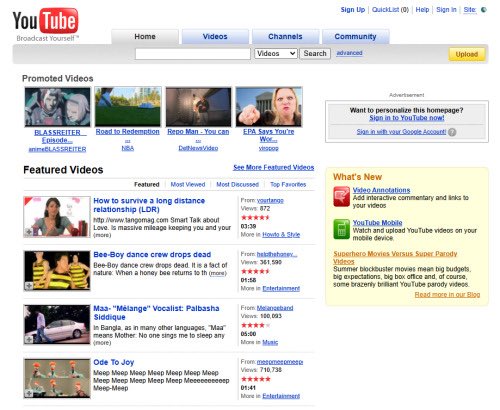Image resolution: width=500 pixels, height=410 pixels.
Task: Add Bee-Boy video to QuickList via plus icon
Action: click(29, 286)
